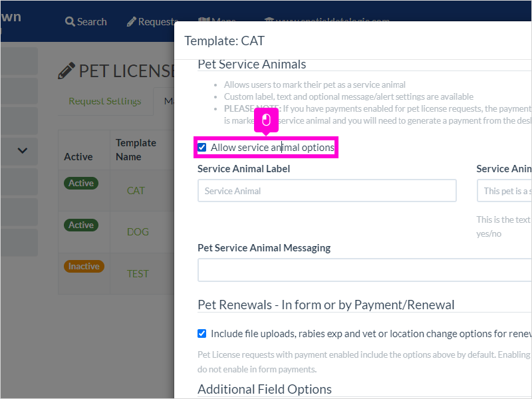Image resolution: width=532 pixels, height=399 pixels.
Task: Toggle Include file uploads renewal checkbox
Action: [202, 334]
